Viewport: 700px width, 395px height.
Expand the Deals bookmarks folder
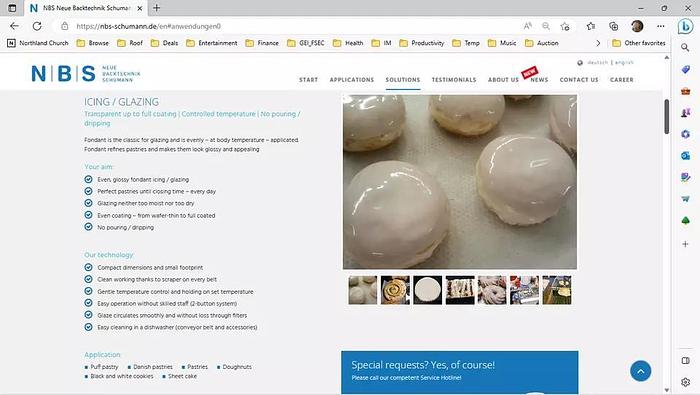click(x=164, y=43)
